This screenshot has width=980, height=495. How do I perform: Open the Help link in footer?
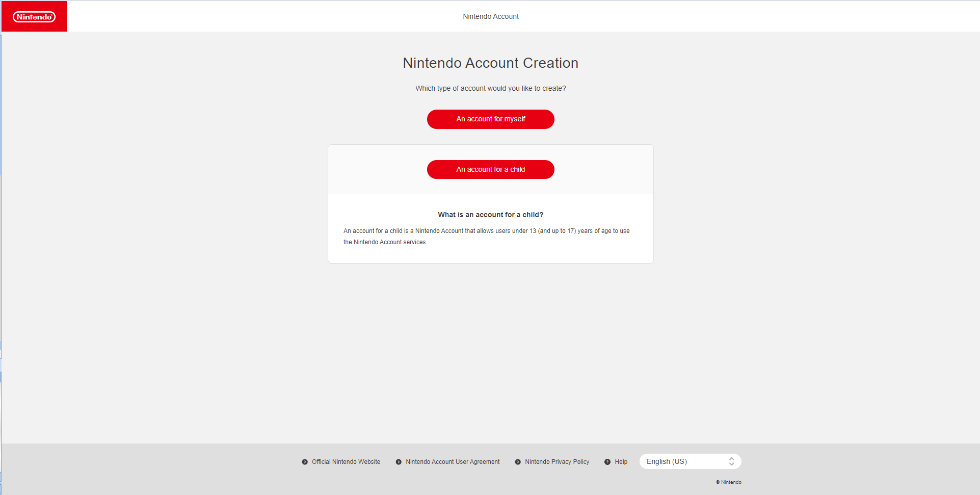point(621,462)
